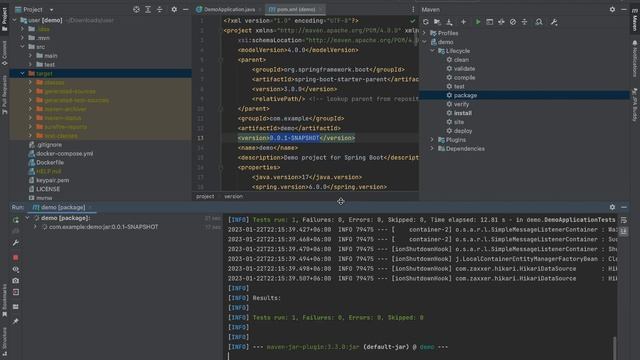Toggle Skip Tests mode in Maven
Screen dimensions: 640x360
pos(513,22)
